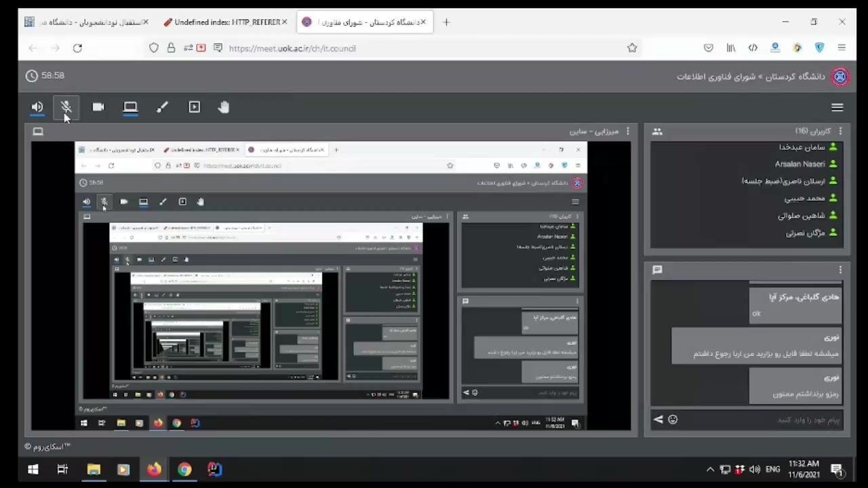The width and height of the screenshot is (868, 488).
Task: Open the Firefox library icon
Action: [731, 48]
